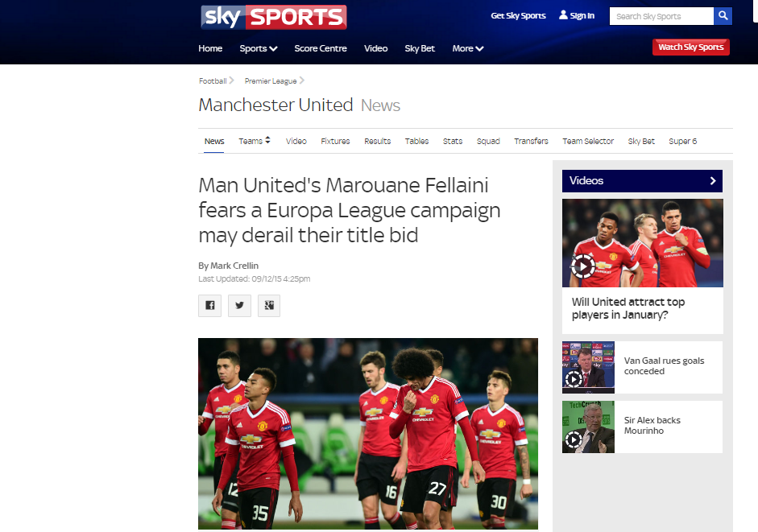The width and height of the screenshot is (758, 532).
Task: Share article on Facebook icon
Action: [209, 305]
